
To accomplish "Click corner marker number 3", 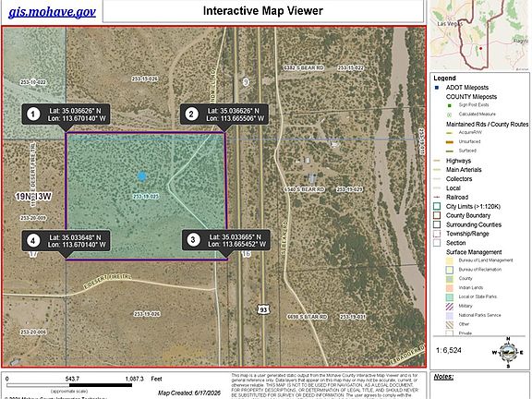I will click(193, 240).
